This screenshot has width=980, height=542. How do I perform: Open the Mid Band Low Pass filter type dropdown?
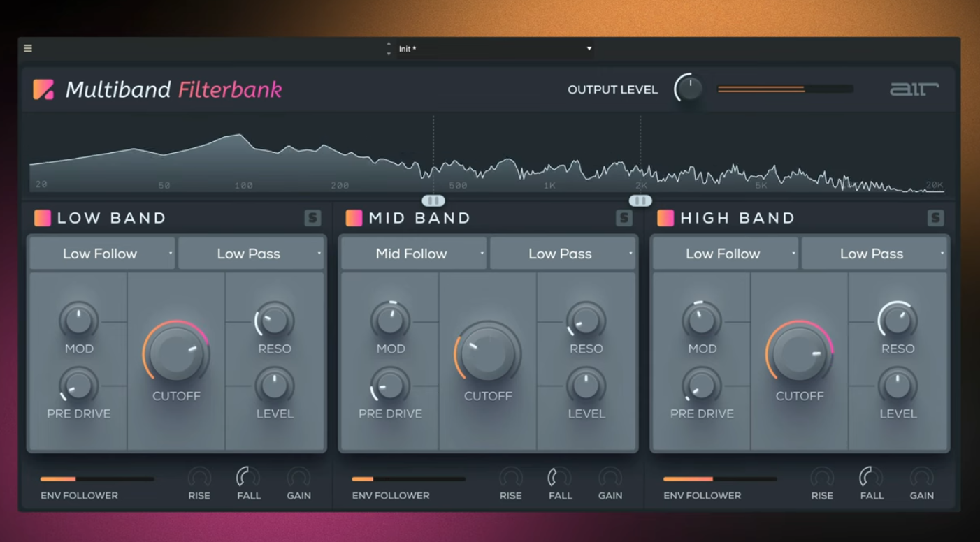563,254
